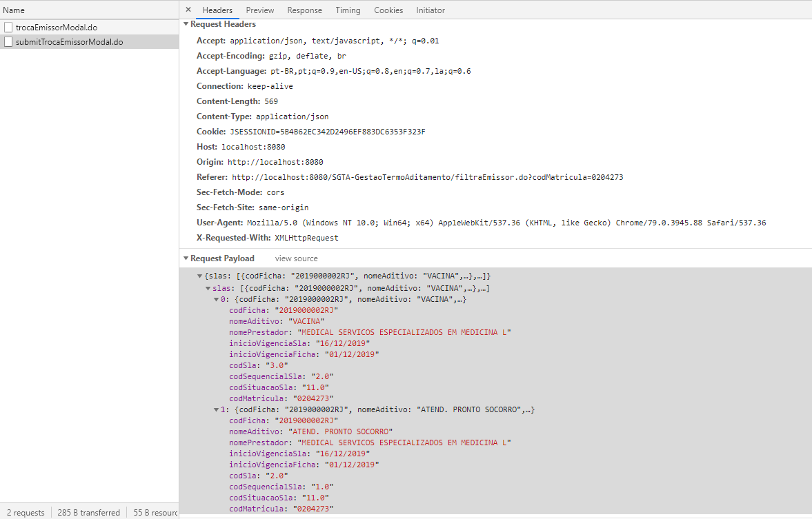Switch to the Cookies tab
812x519 pixels.
pyautogui.click(x=388, y=10)
